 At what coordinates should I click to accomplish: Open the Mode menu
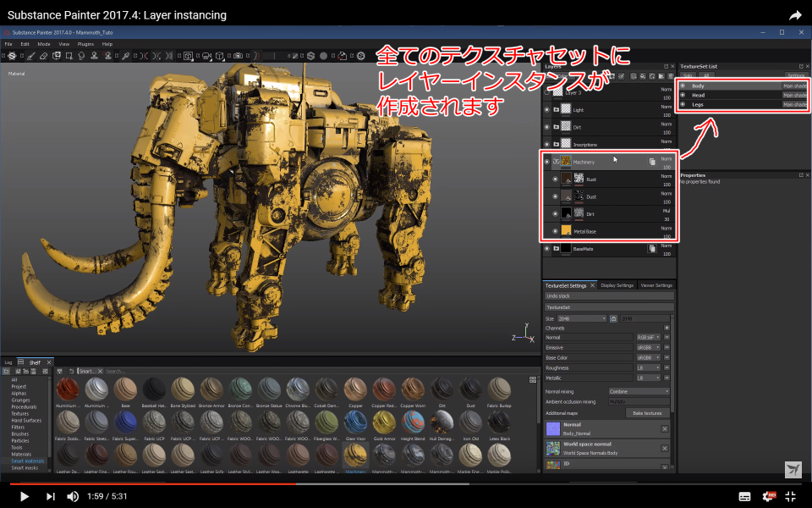(43, 44)
